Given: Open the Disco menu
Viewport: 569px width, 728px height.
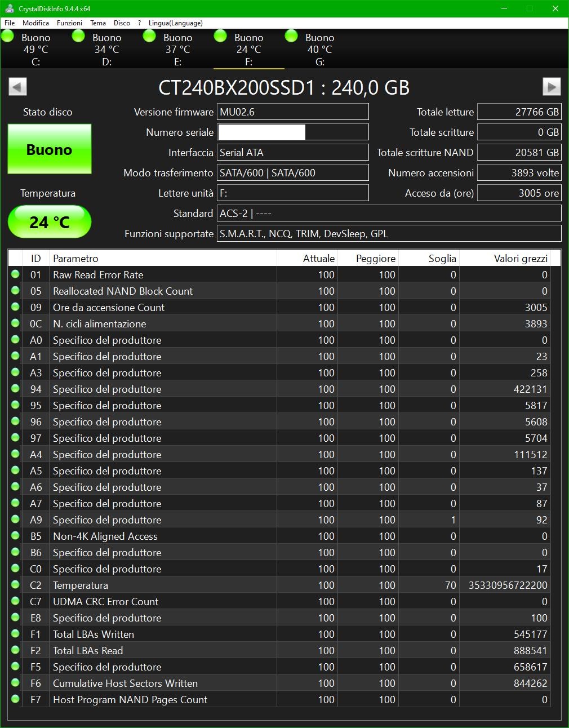Looking at the screenshot, I should (x=122, y=23).
